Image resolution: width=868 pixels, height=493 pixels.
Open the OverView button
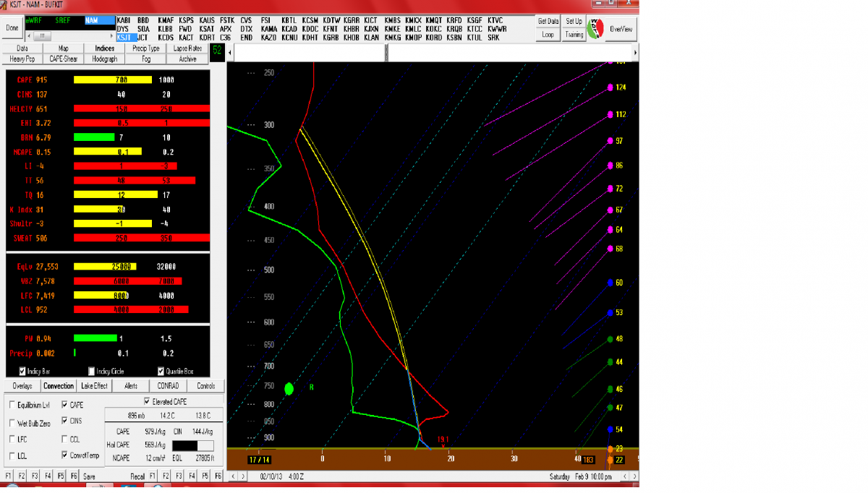pyautogui.click(x=621, y=29)
